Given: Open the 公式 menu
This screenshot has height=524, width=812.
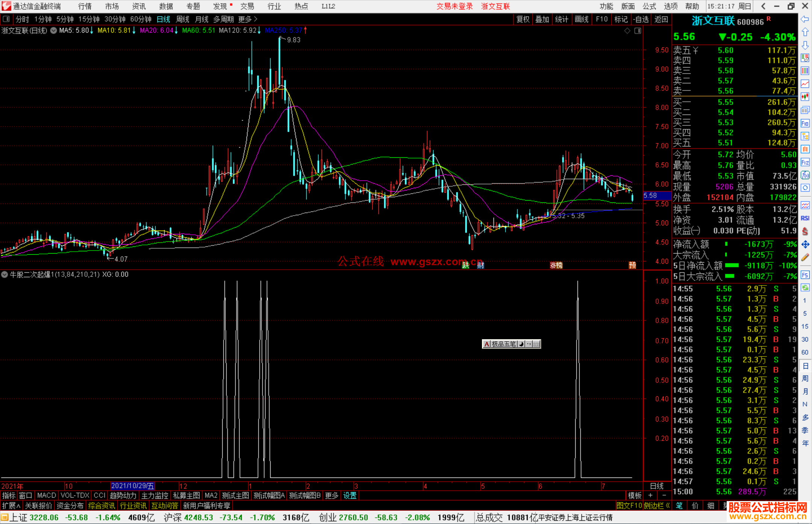Looking at the screenshot, I should pyautogui.click(x=649, y=6).
